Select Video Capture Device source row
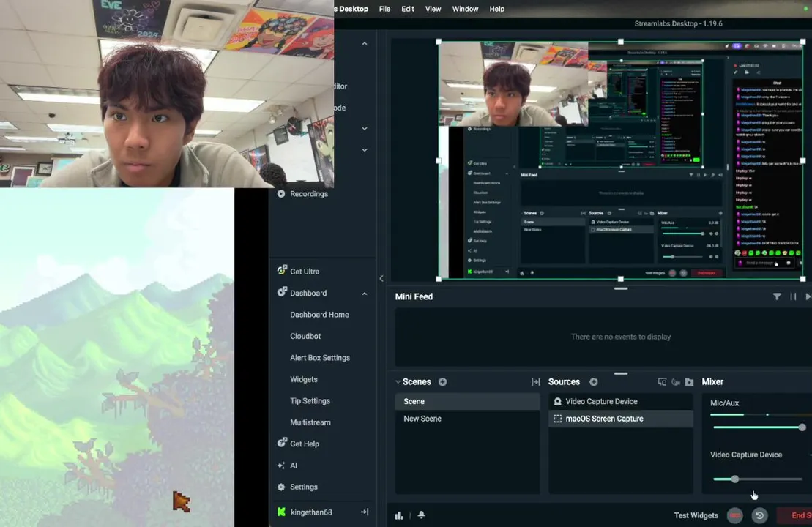812x527 pixels. [620, 401]
